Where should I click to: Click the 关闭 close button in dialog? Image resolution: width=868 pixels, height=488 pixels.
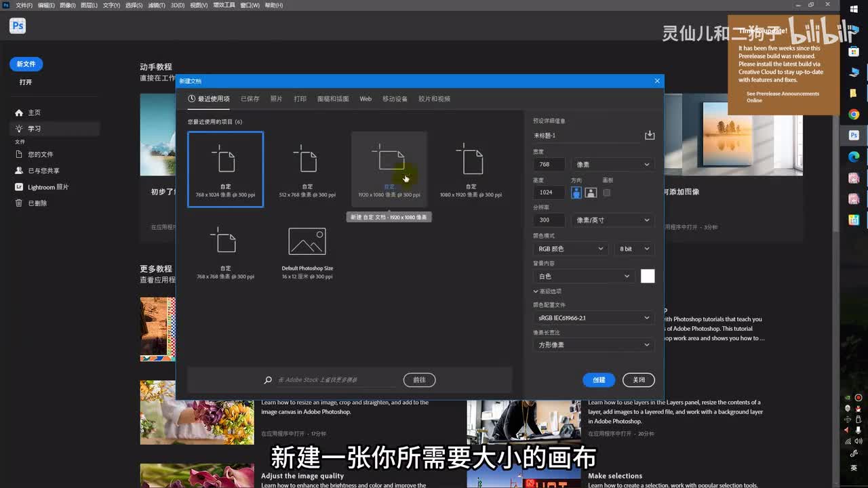pos(639,380)
